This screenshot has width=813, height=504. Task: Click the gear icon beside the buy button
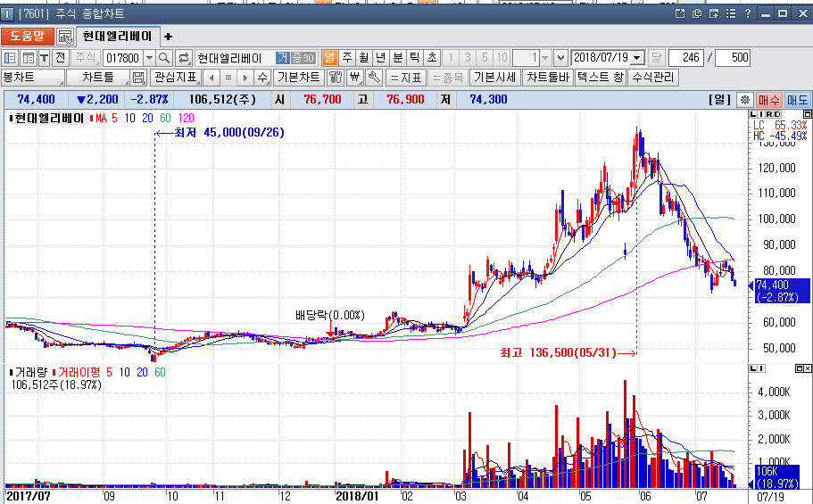click(746, 100)
